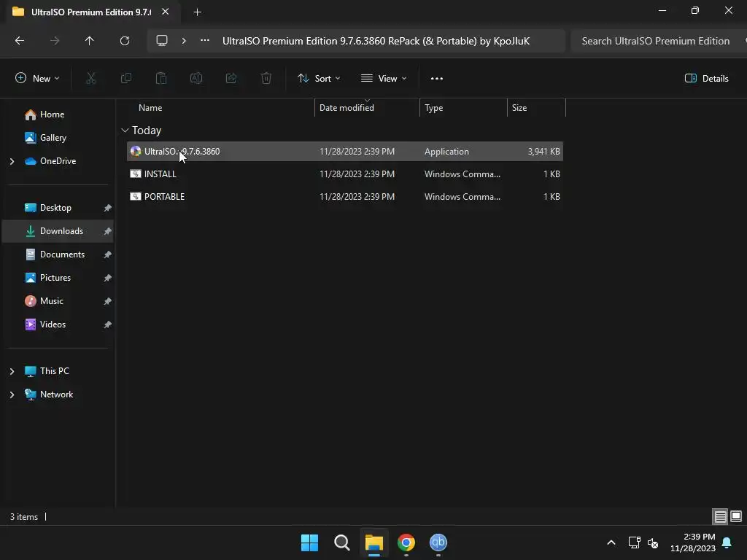The image size is (747, 560).
Task: Open the See more toolbar options
Action: point(437,79)
